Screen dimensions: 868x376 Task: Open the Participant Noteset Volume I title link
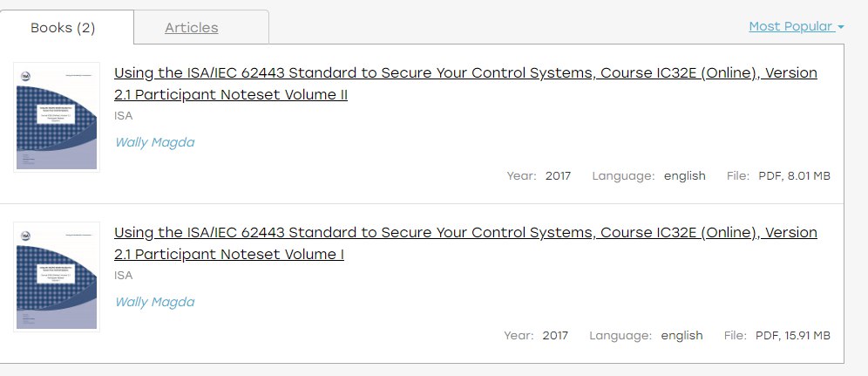(465, 243)
